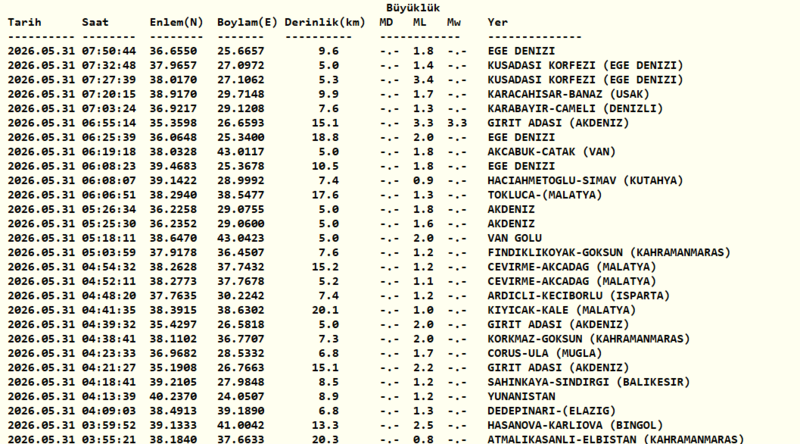
Task: Click the 'Derinlik(km)' column header
Action: tap(325, 22)
